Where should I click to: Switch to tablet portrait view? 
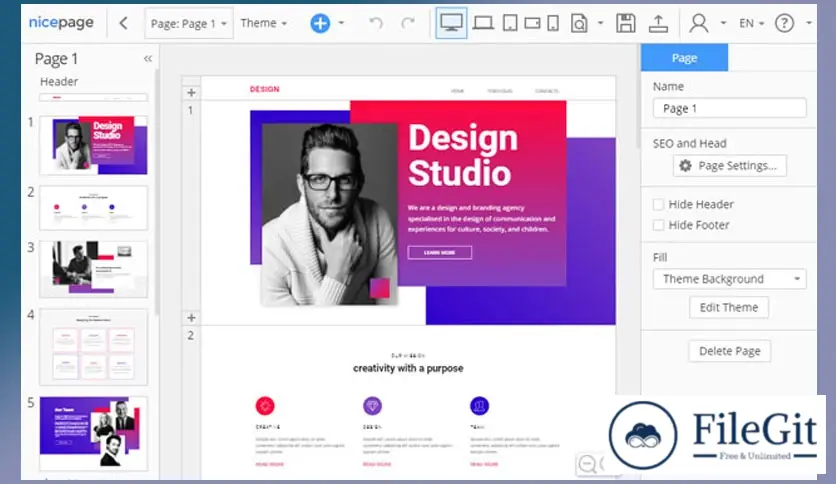(510, 23)
